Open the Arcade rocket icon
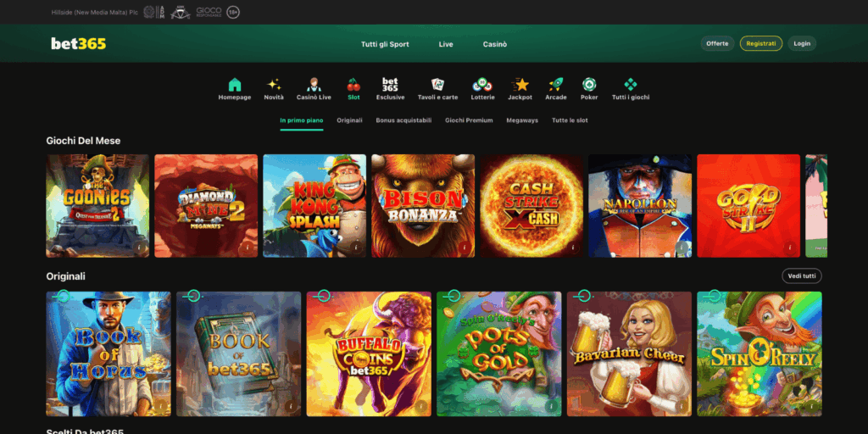This screenshot has height=434, width=868. (556, 85)
